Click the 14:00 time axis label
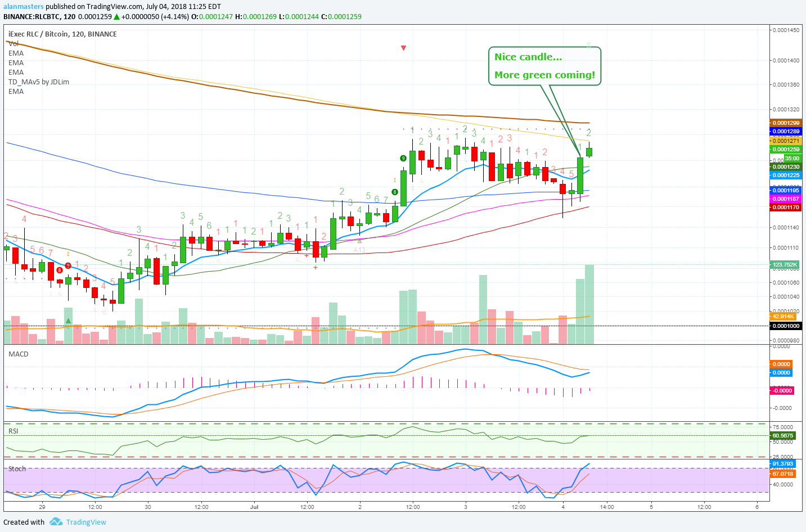Viewport: 806px width, 532px height. 607,507
